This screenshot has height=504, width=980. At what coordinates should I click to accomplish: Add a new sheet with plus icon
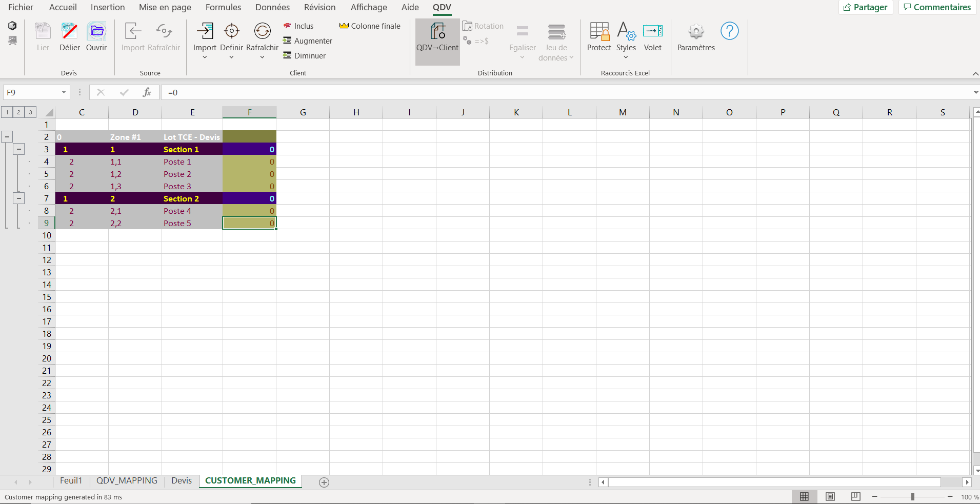pyautogui.click(x=324, y=482)
